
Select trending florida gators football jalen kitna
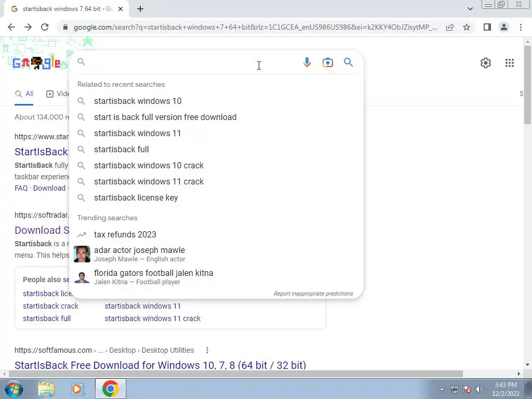point(216,277)
